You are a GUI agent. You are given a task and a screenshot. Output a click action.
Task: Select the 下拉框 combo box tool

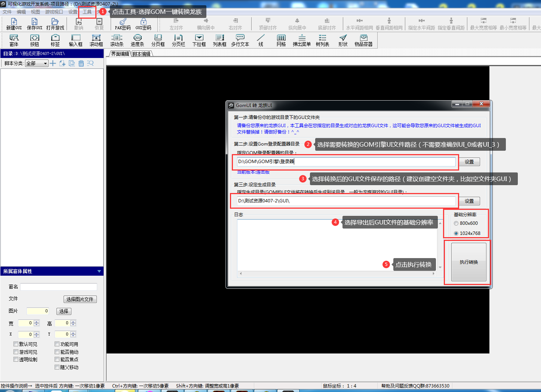pyautogui.click(x=199, y=40)
